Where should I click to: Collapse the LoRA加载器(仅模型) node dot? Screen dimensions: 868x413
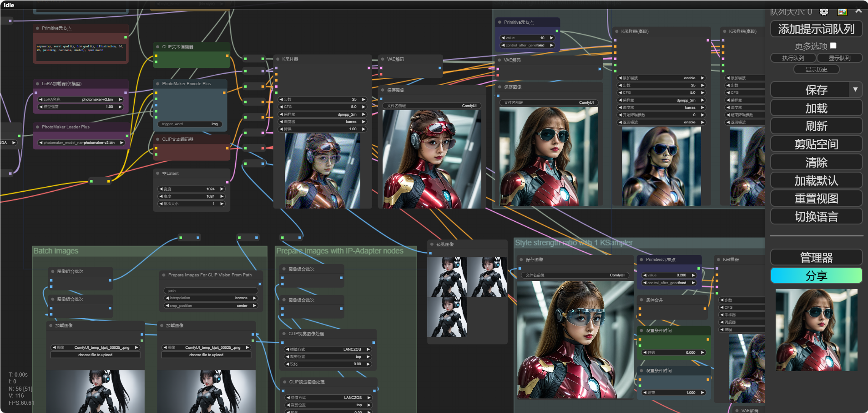click(38, 84)
